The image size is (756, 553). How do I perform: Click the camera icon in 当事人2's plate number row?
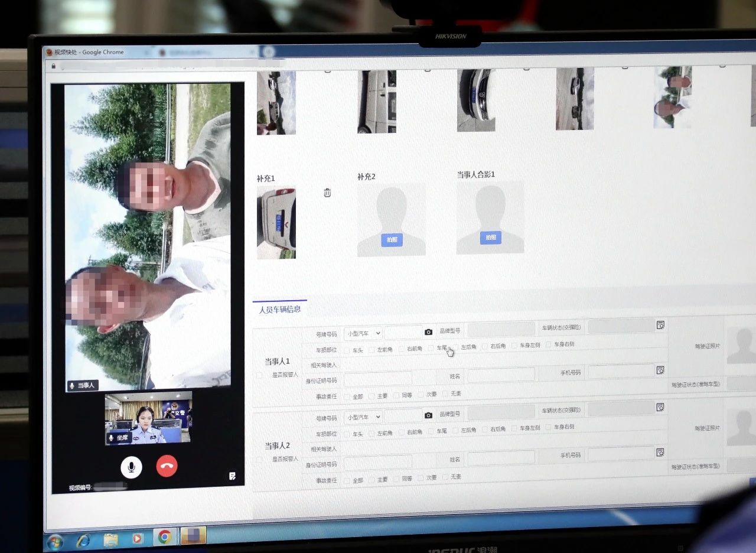click(428, 415)
